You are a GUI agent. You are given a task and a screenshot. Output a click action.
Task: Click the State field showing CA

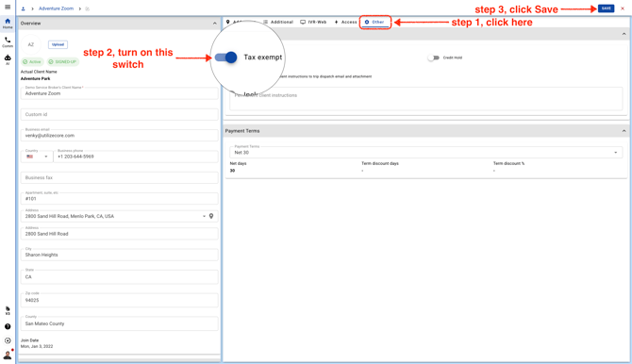click(x=119, y=277)
